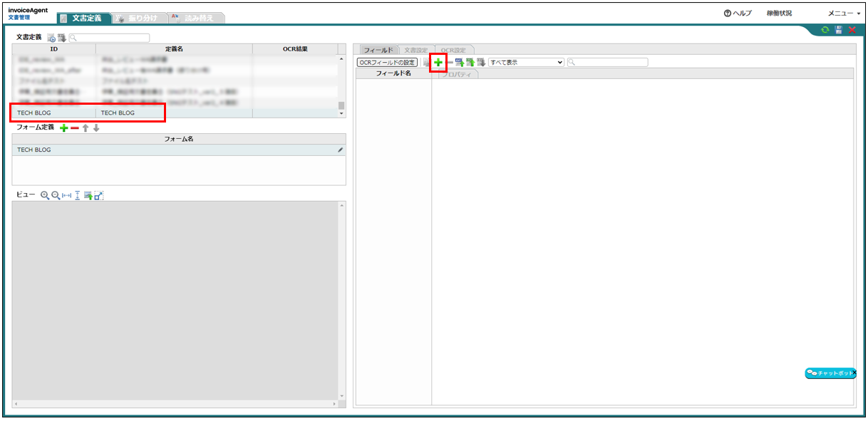Create a new document definition using the toolbar icon
Image resolution: width=868 pixels, height=421 pixels.
(x=51, y=37)
